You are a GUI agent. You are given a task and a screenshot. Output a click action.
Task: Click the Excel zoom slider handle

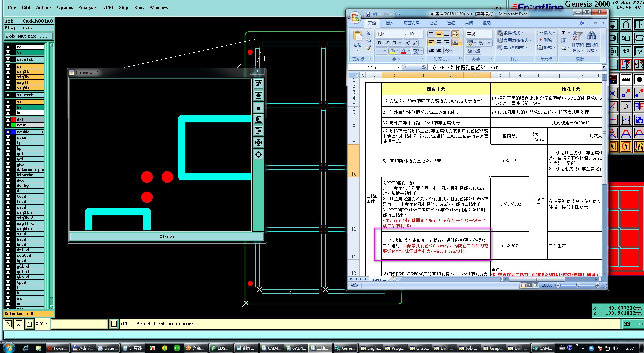coord(578,285)
